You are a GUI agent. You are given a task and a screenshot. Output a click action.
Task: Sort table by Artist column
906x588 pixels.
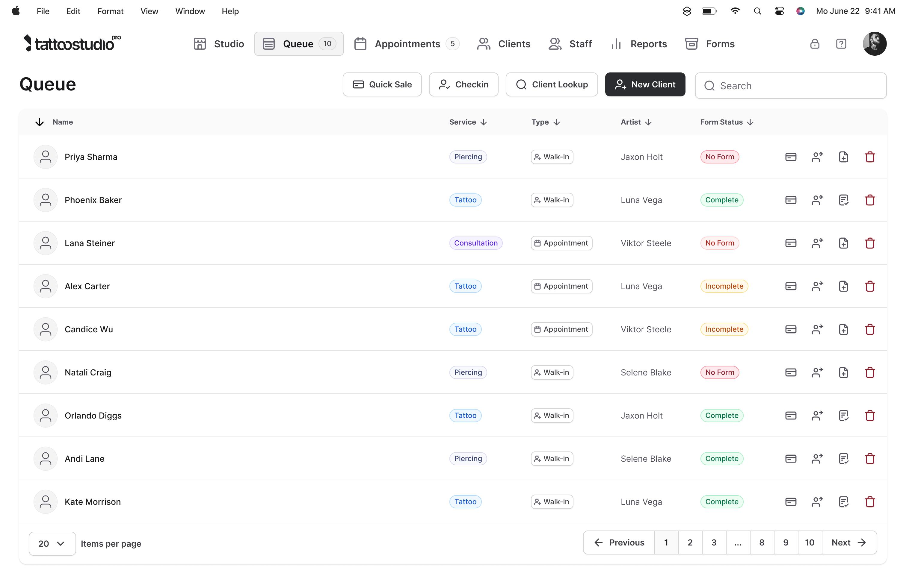(636, 122)
